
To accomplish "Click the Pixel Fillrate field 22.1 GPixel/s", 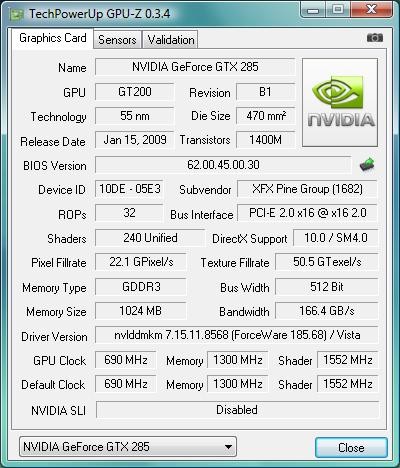I will pyautogui.click(x=141, y=262).
